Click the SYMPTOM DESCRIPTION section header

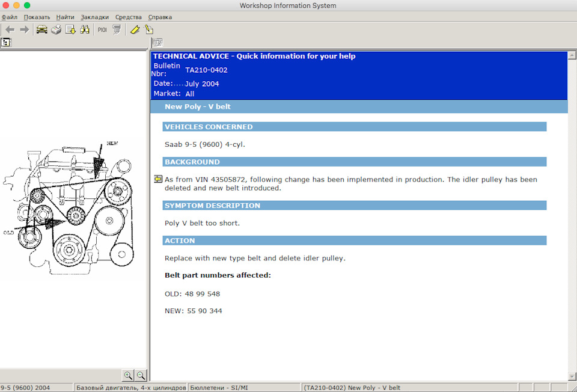pos(355,206)
